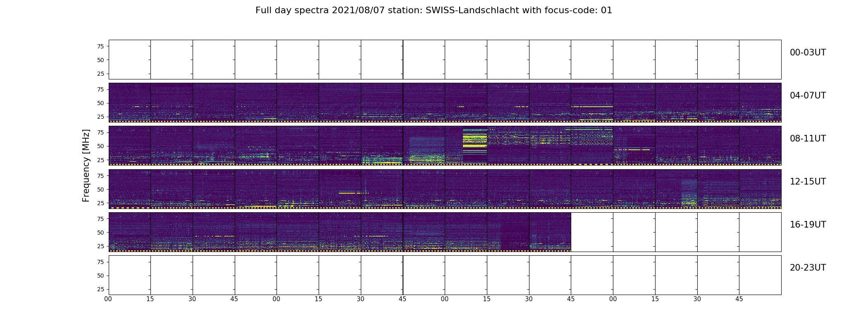This screenshot has width=868, height=331.
Task: Select the 50 tick of the 04-07UT row
Action: 100,103
